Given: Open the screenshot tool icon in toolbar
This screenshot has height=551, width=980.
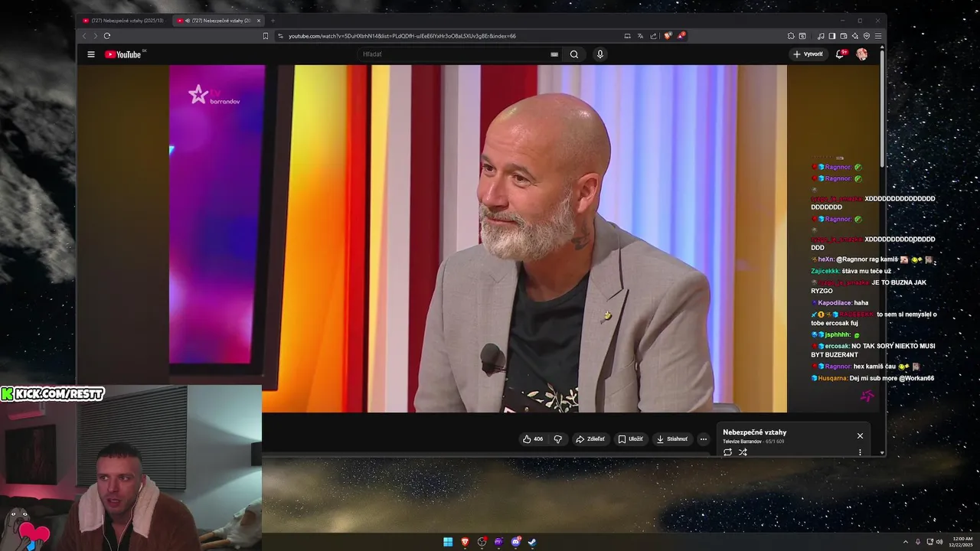Looking at the screenshot, I should click(x=802, y=36).
